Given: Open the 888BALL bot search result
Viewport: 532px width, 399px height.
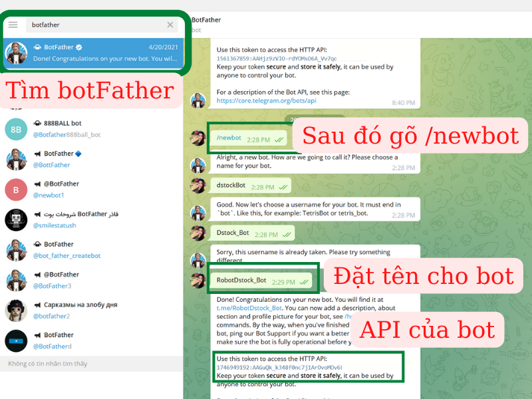Looking at the screenshot, I should tap(92, 129).
